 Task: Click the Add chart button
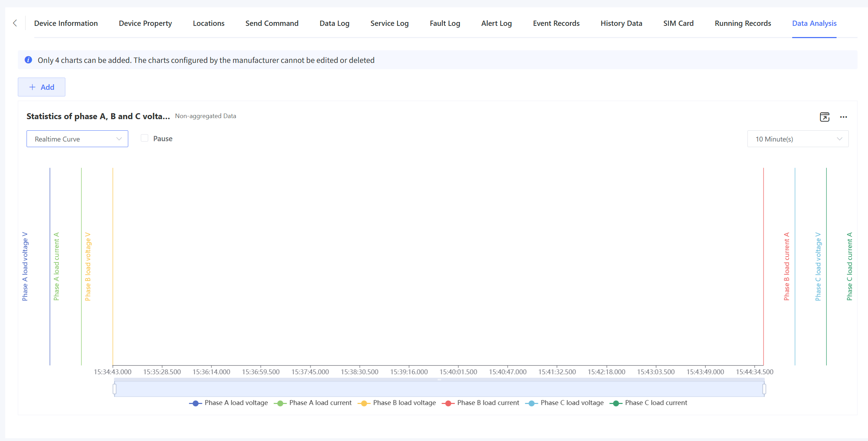(x=42, y=87)
